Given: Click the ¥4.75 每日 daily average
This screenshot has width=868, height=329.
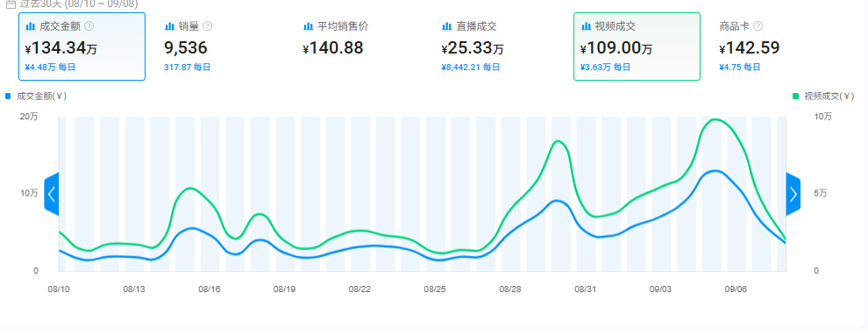Looking at the screenshot, I should 740,67.
